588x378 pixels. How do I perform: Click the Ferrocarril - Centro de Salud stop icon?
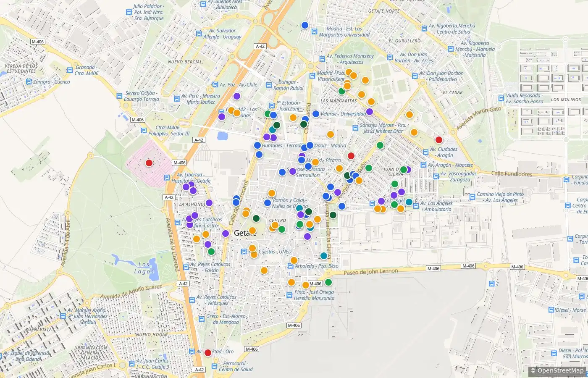pos(214,366)
